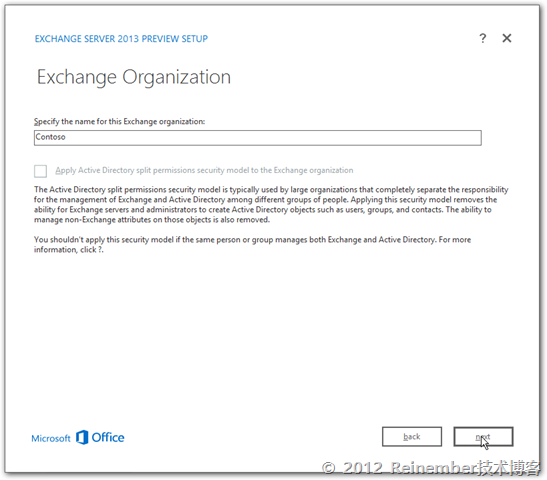Click the 'Specify the name' label text
Viewport: 547px width, 480px height.
pyautogui.click(x=119, y=121)
